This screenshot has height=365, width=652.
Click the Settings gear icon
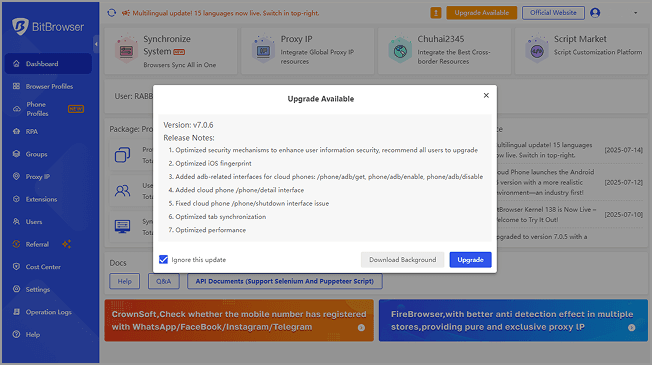[x=16, y=289]
